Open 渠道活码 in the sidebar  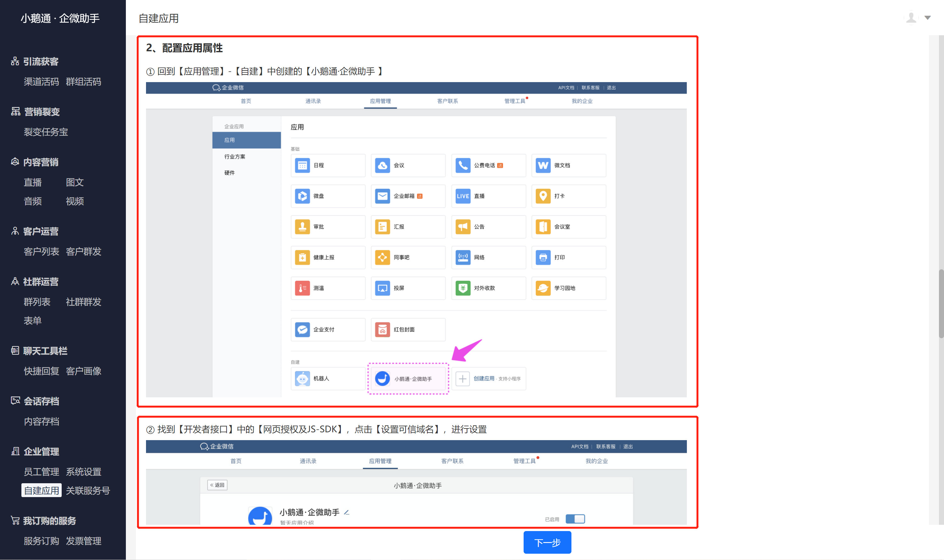pyautogui.click(x=42, y=81)
